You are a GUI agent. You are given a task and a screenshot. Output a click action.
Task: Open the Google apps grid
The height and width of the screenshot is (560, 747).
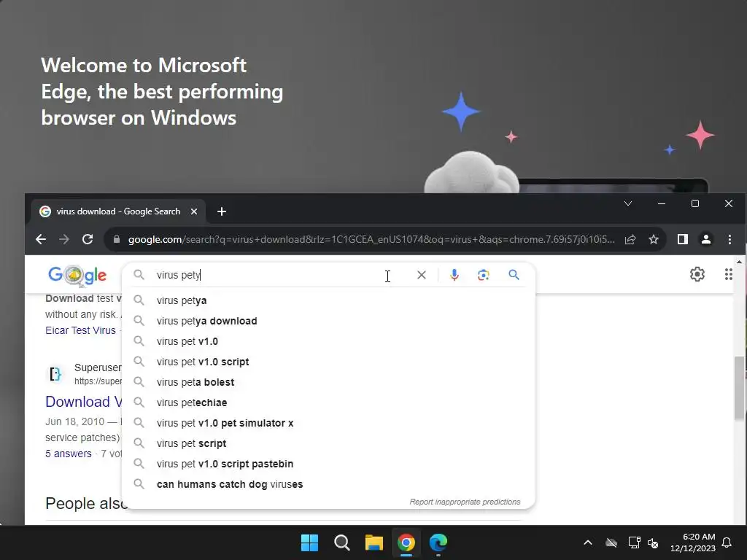729,274
